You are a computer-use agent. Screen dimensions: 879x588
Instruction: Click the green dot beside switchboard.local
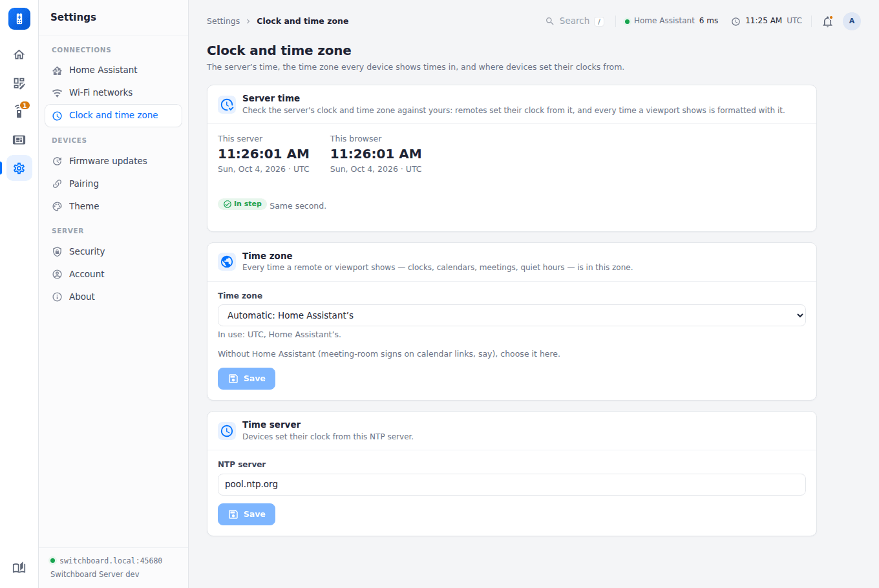(53, 560)
